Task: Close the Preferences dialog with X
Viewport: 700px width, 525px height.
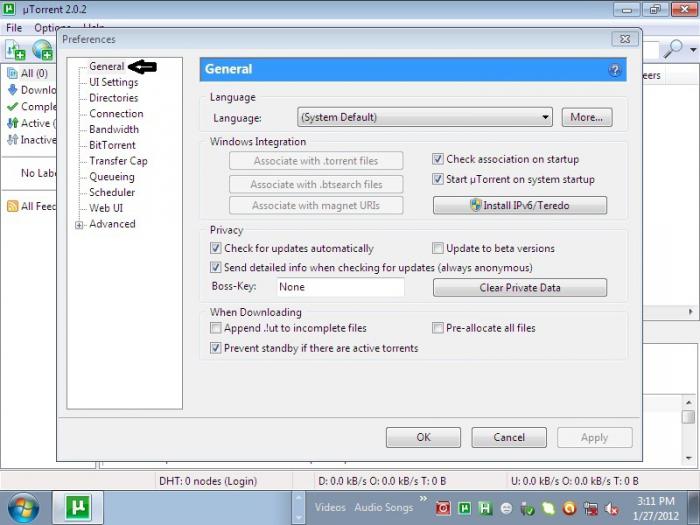Action: tap(625, 39)
